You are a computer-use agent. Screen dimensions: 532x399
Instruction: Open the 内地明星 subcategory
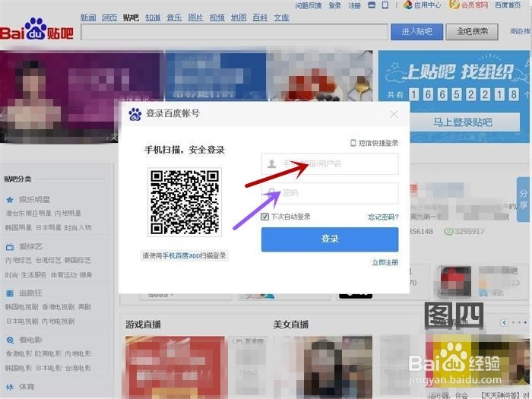pyautogui.click(x=68, y=214)
